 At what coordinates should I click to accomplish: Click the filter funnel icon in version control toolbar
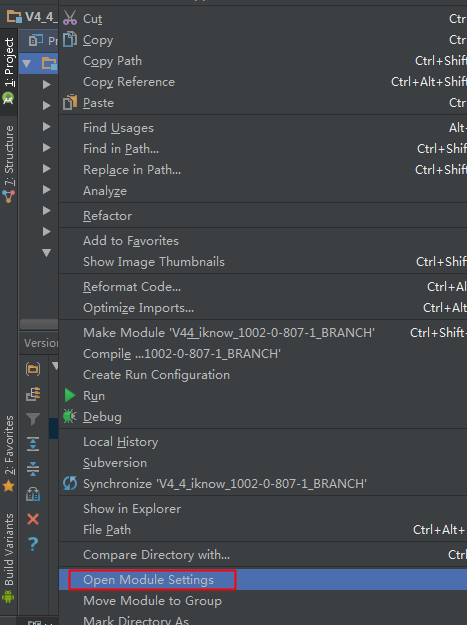pos(33,419)
